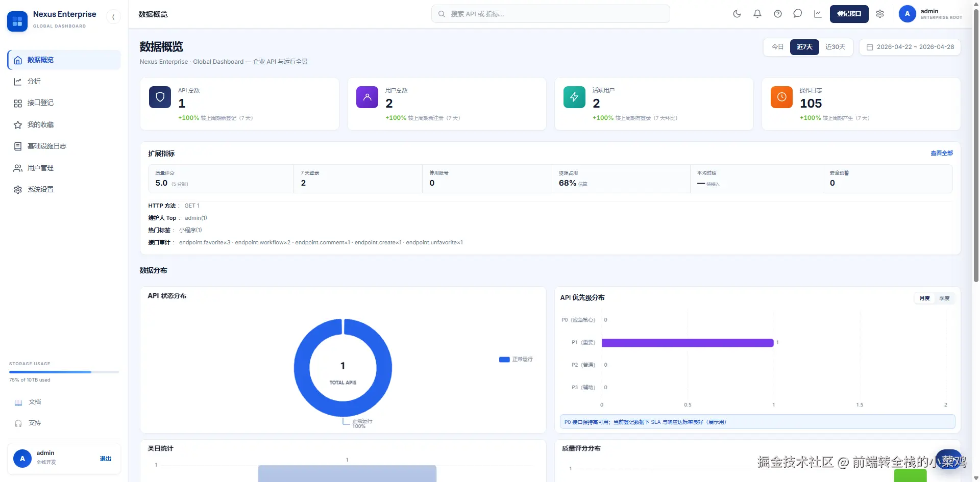
Task: Open settings gear icon in header
Action: 880,14
